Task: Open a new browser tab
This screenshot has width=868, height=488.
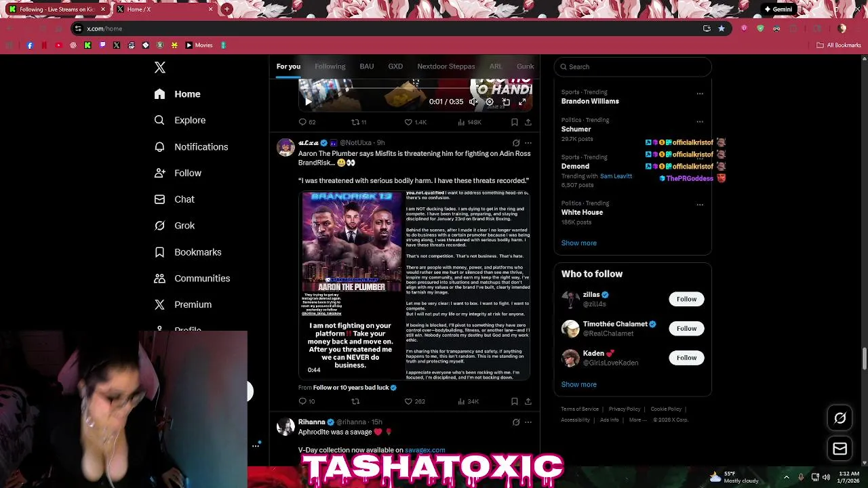Action: click(226, 9)
